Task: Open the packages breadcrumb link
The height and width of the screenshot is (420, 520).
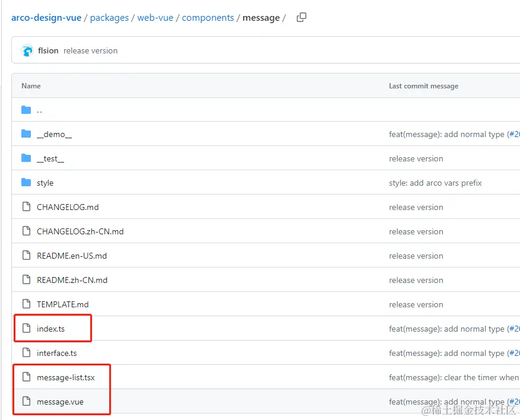Action: 109,18
